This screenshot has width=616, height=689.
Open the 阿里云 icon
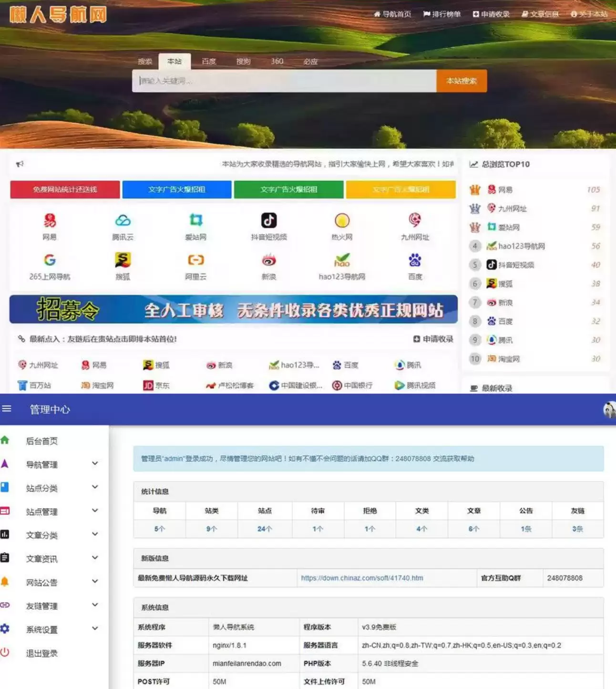pos(196,260)
